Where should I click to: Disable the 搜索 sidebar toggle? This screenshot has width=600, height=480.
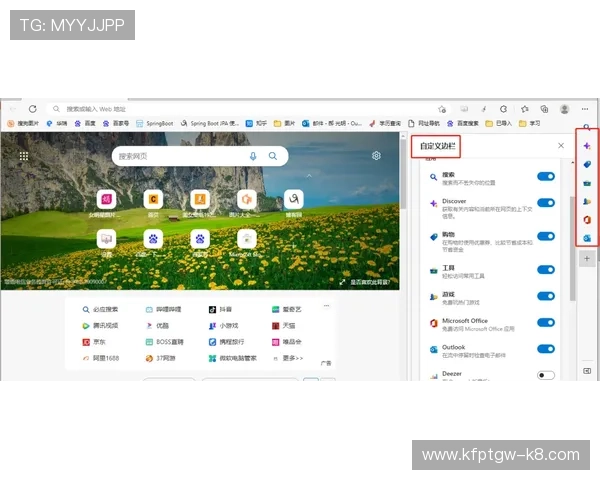pyautogui.click(x=545, y=177)
